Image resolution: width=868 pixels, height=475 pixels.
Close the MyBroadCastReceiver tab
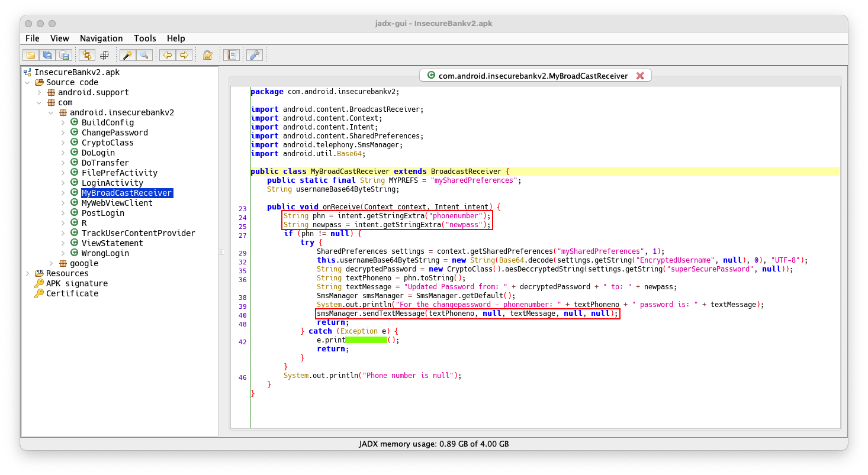click(x=640, y=76)
